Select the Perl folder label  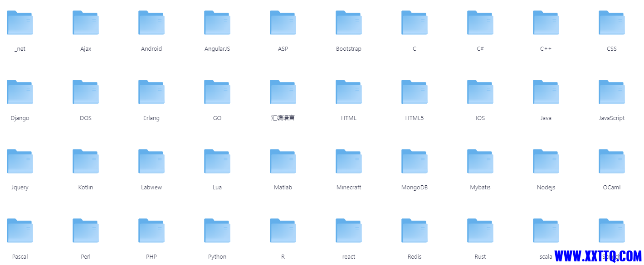pos(86,256)
